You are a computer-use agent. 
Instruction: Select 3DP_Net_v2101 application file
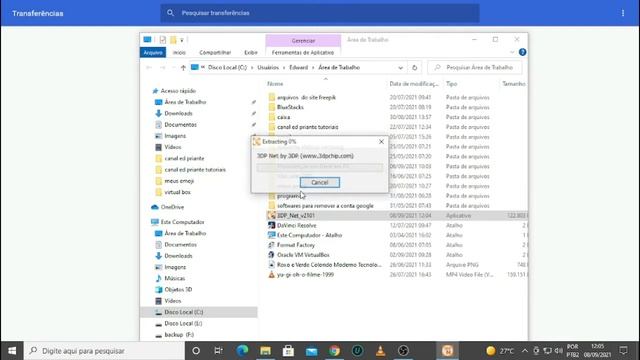coord(296,216)
